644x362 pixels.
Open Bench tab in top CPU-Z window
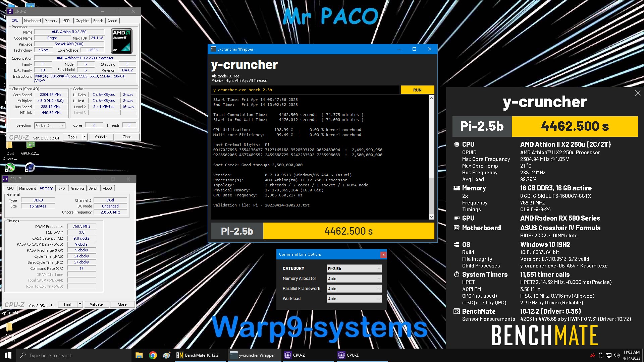98,21
